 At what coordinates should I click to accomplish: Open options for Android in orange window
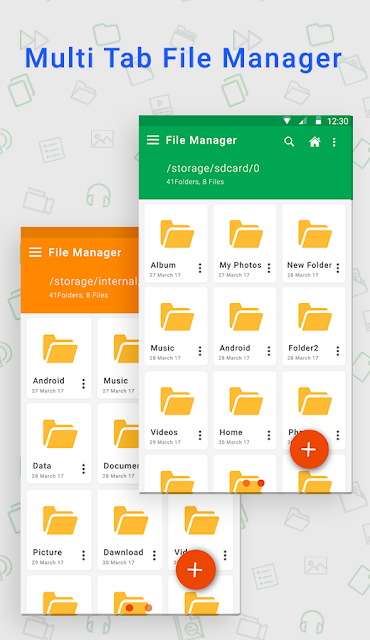(x=83, y=384)
